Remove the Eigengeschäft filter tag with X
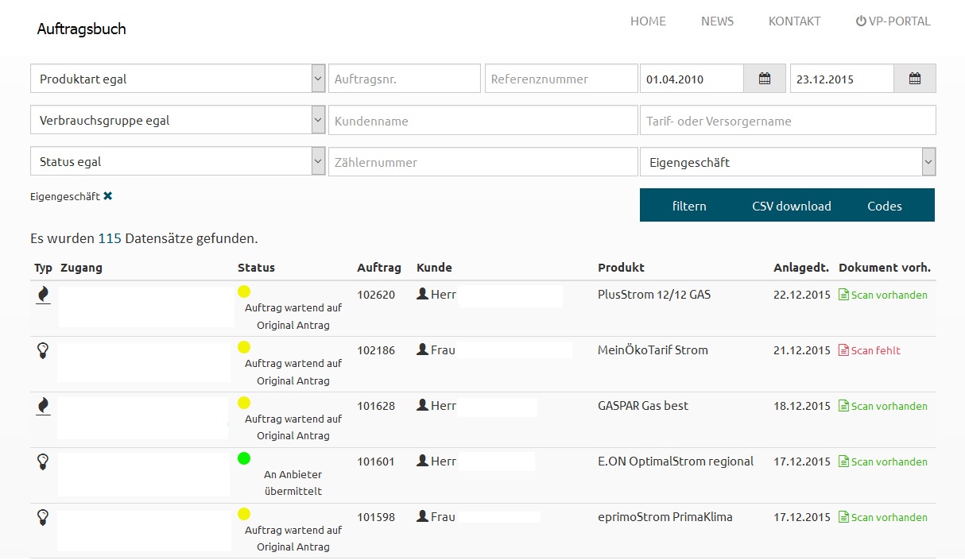 (107, 195)
